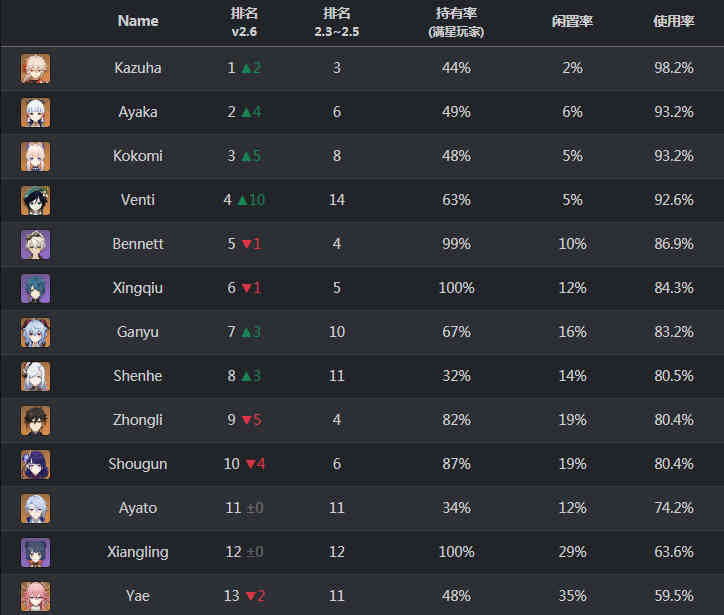The height and width of the screenshot is (615, 724).
Task: Open Ganyu's portrait icon
Action: [35, 332]
